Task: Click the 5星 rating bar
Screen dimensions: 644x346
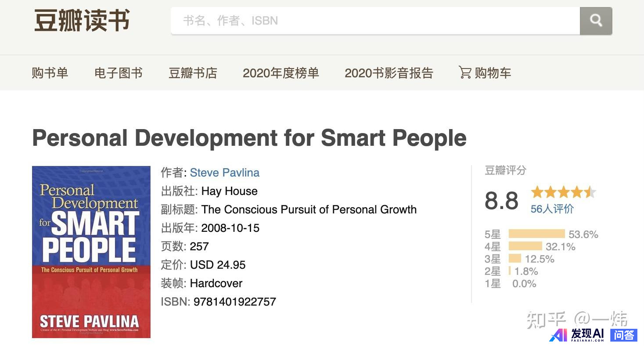Action: (x=536, y=234)
